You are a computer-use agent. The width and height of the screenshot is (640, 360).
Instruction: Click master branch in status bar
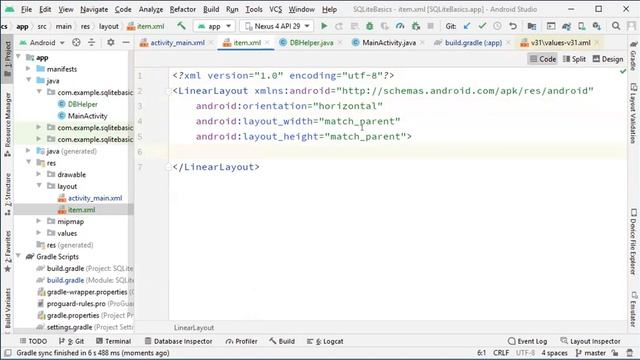[x=591, y=353]
